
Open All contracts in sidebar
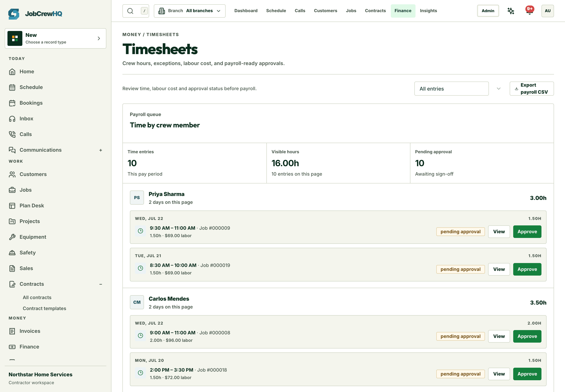[37, 298]
